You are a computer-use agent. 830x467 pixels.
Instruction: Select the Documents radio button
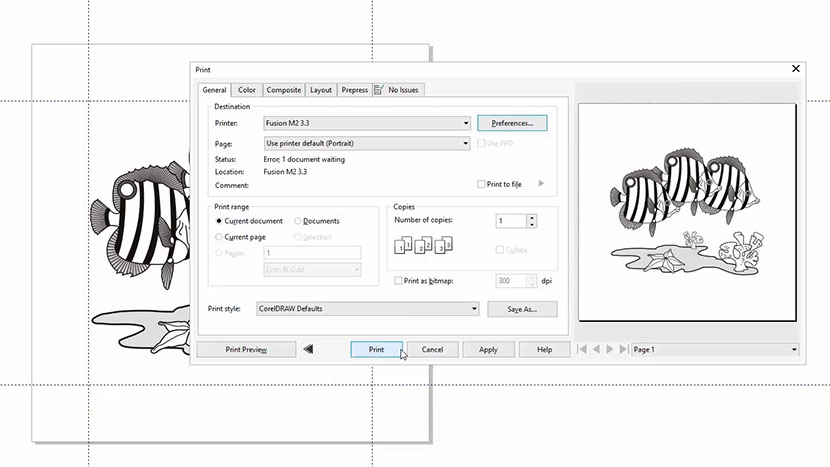click(x=298, y=221)
